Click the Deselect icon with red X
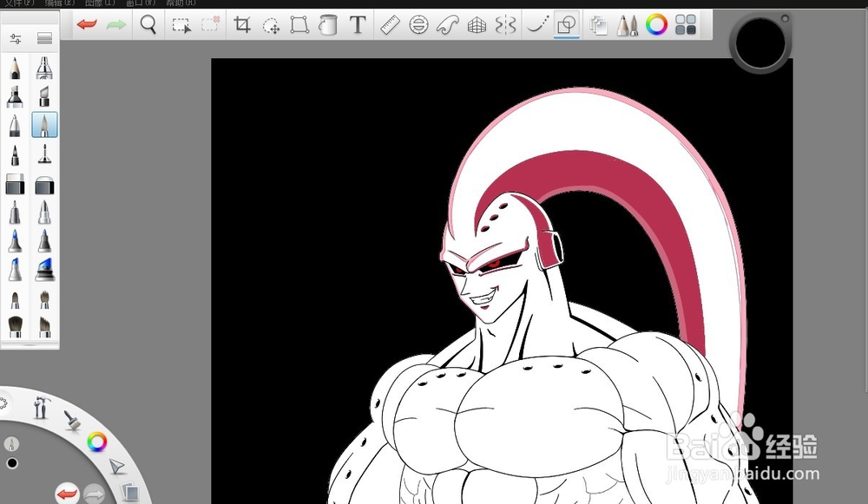This screenshot has height=504, width=868. coord(210,24)
